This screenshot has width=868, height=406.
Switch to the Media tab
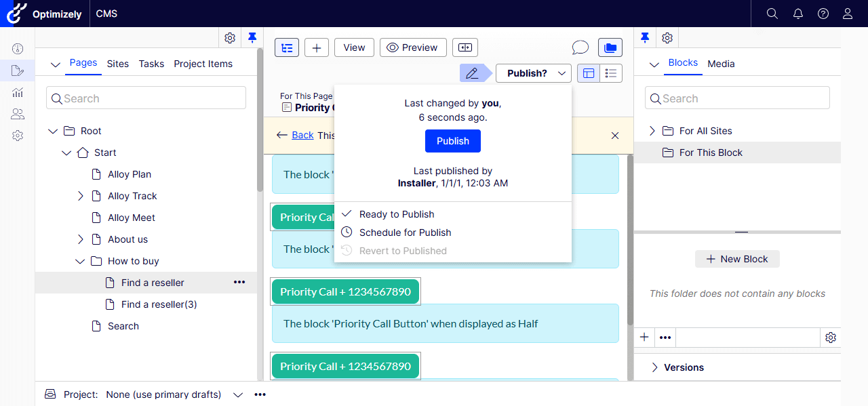[x=721, y=64]
